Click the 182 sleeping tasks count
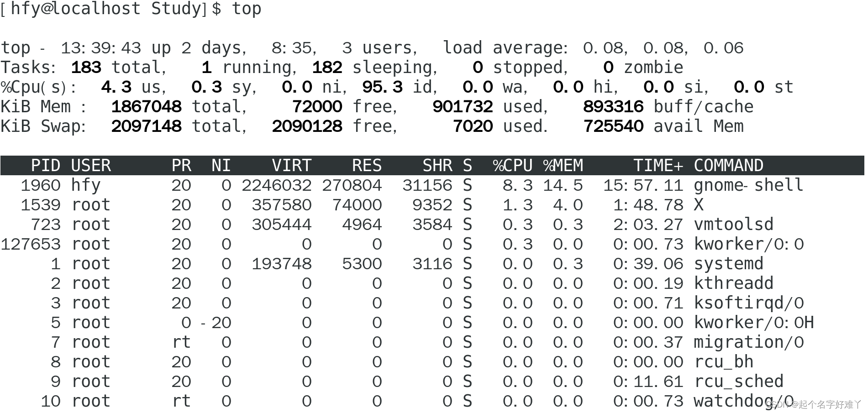This screenshot has height=413, width=868. click(x=327, y=68)
